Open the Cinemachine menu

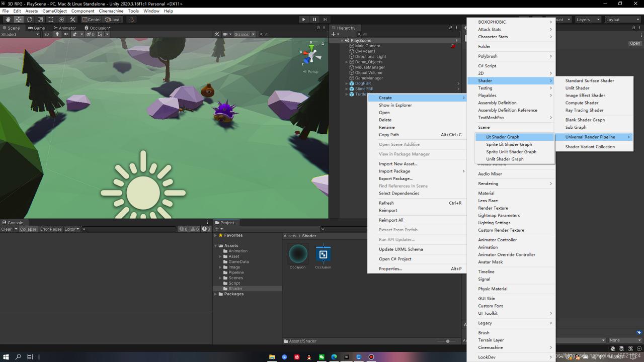point(111,11)
